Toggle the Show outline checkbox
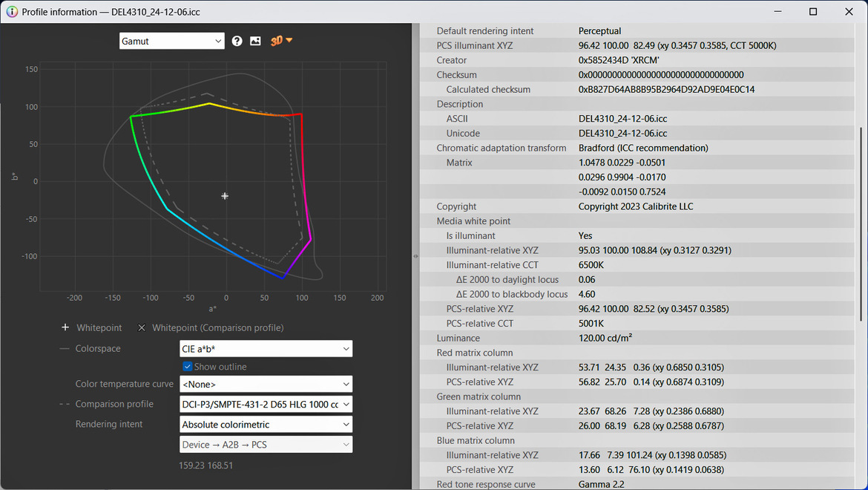Viewport: 868px width, 490px height. [188, 367]
